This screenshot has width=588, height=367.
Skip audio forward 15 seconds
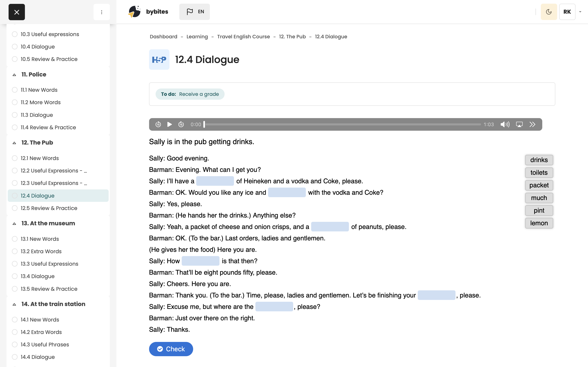pos(181,125)
